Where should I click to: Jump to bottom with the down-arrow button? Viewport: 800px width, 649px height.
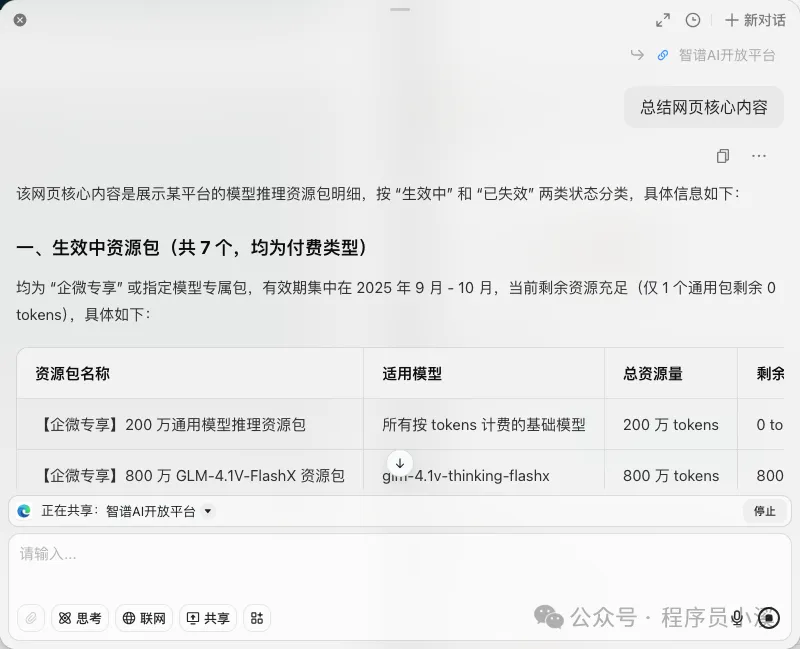pyautogui.click(x=400, y=463)
